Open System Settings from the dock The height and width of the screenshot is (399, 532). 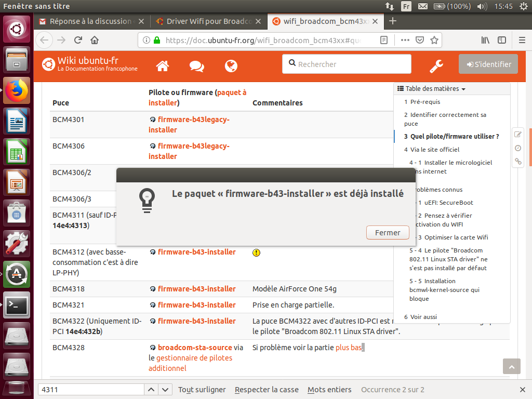(17, 244)
